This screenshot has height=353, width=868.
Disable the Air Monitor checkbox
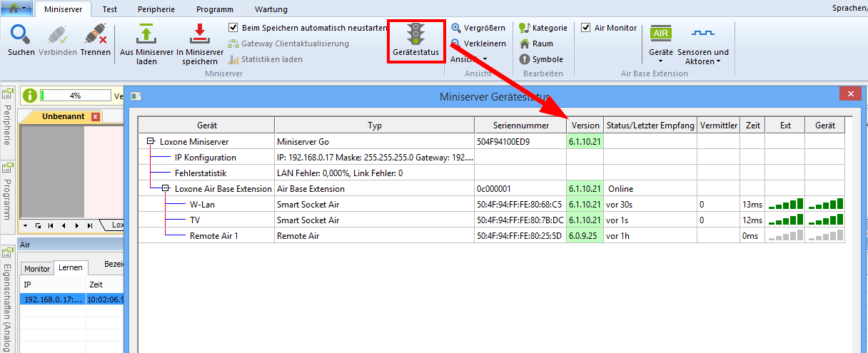[x=586, y=28]
